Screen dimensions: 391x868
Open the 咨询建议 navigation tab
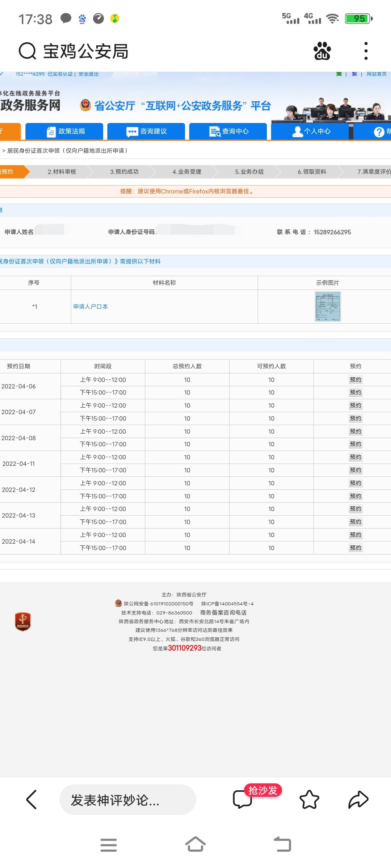click(x=146, y=131)
